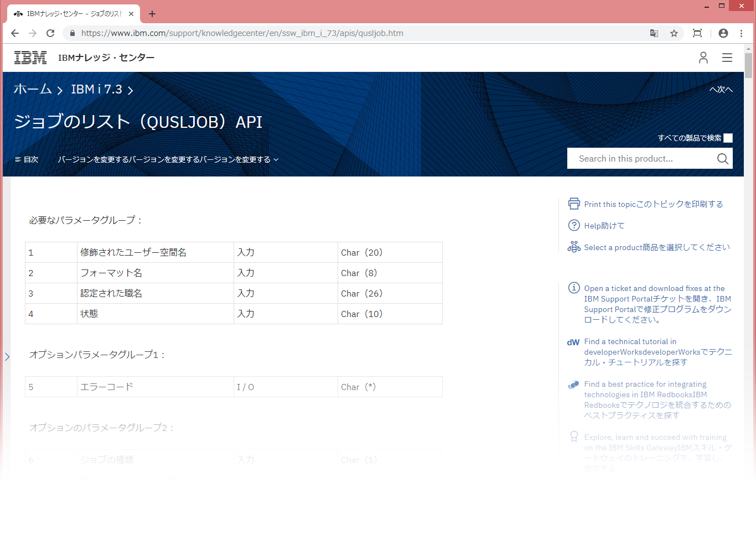Select the IBM Knowledge Center browser tab
The height and width of the screenshot is (535, 756).
[72, 14]
